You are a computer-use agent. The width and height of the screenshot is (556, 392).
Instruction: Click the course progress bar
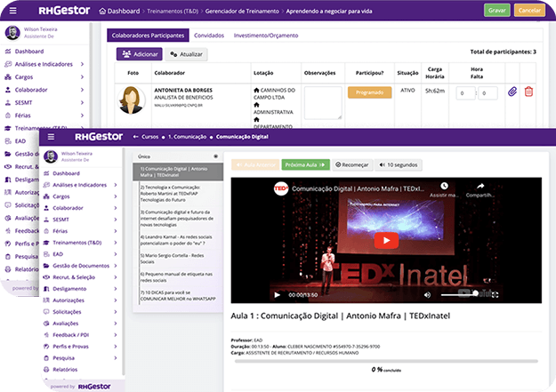pos(386,361)
